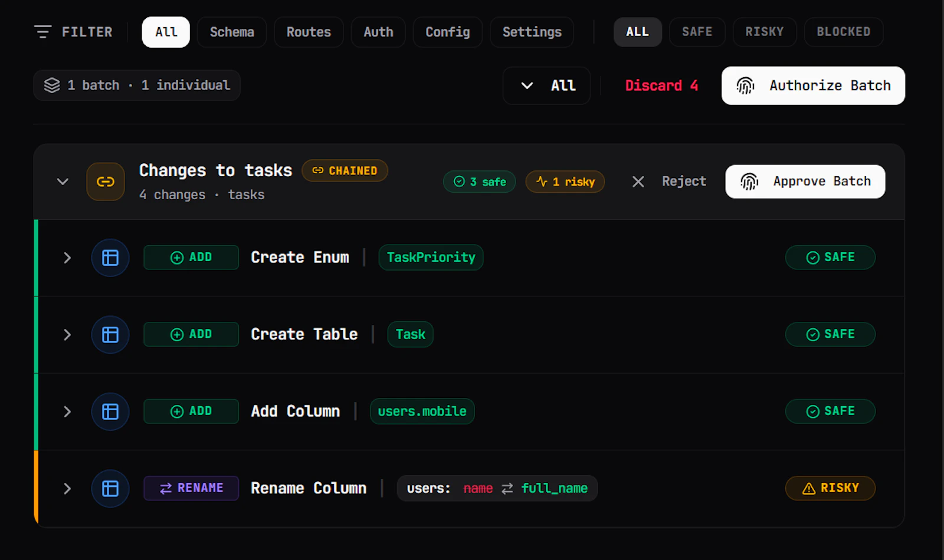
Task: Click the users: name full_name chip
Action: (497, 489)
